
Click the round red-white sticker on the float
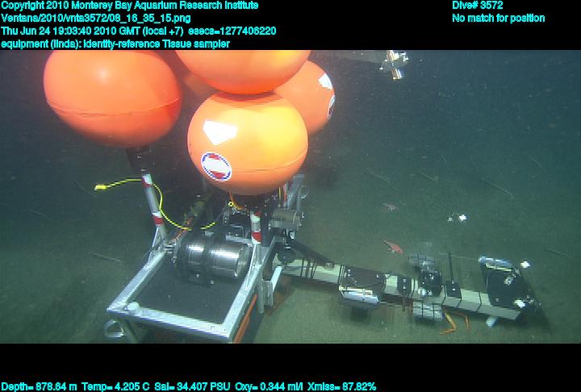pos(215,166)
